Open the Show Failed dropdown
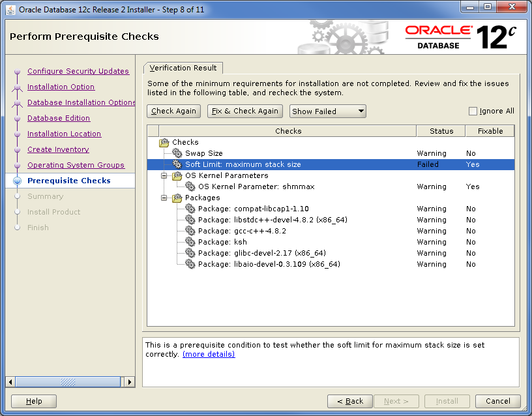Screen dimensions: 532x416 (x=327, y=111)
